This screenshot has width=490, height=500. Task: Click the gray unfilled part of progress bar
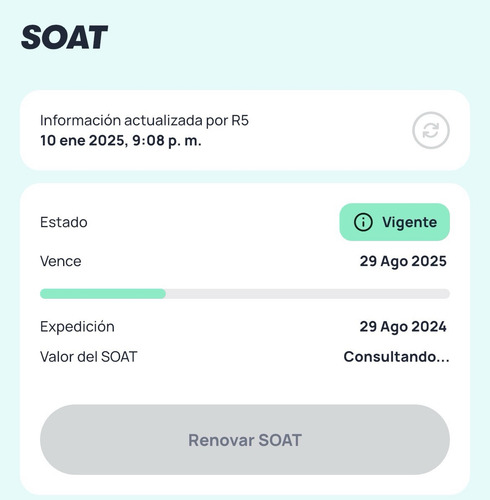click(x=308, y=294)
